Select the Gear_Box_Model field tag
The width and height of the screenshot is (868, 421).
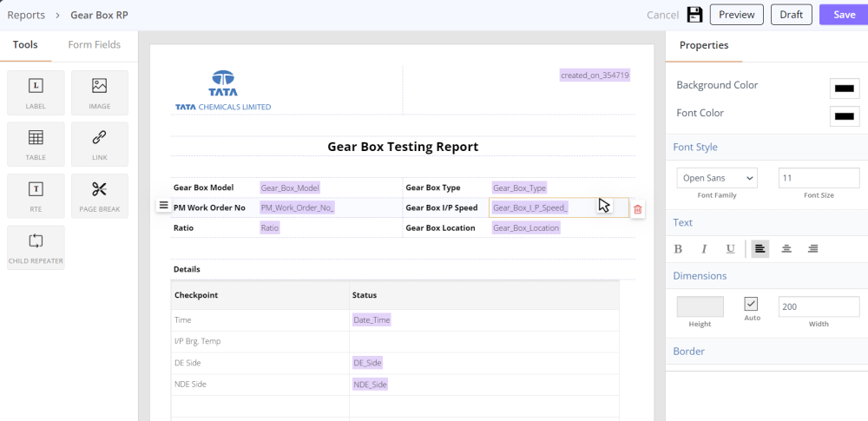(290, 187)
